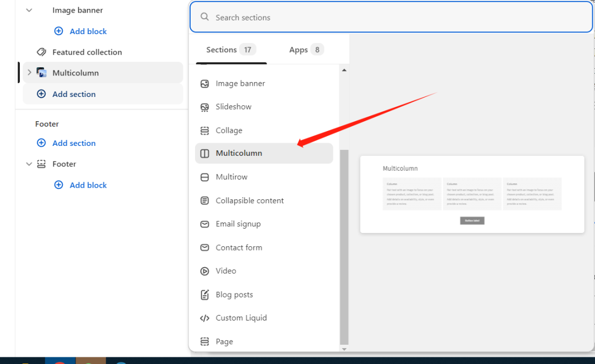The height and width of the screenshot is (364, 595).
Task: Click Add block link under Footer
Action: 88,185
